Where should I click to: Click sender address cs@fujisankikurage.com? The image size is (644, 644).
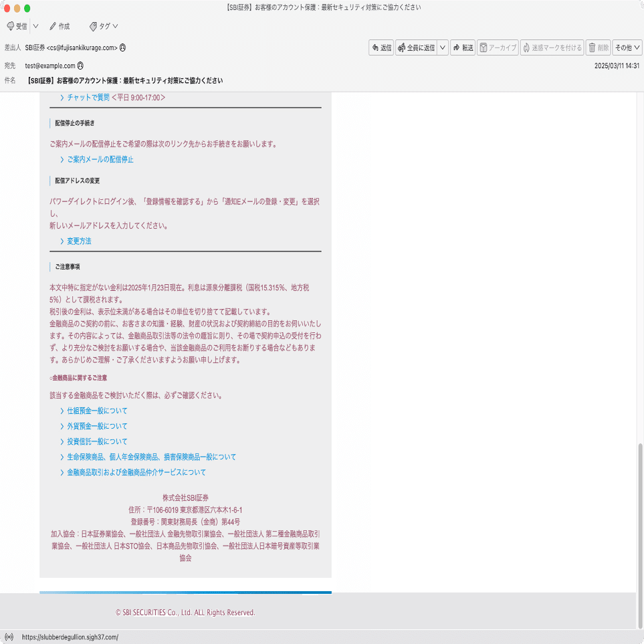[x=82, y=47]
